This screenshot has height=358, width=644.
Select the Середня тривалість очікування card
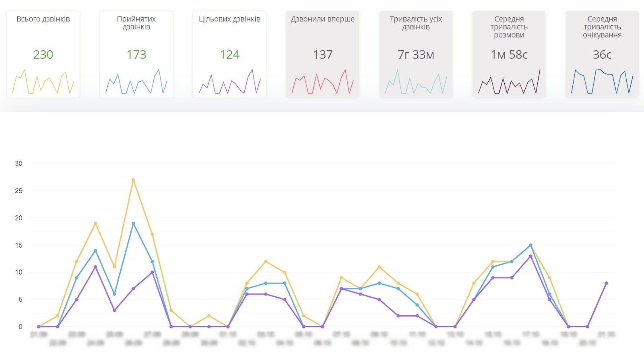[x=602, y=54]
